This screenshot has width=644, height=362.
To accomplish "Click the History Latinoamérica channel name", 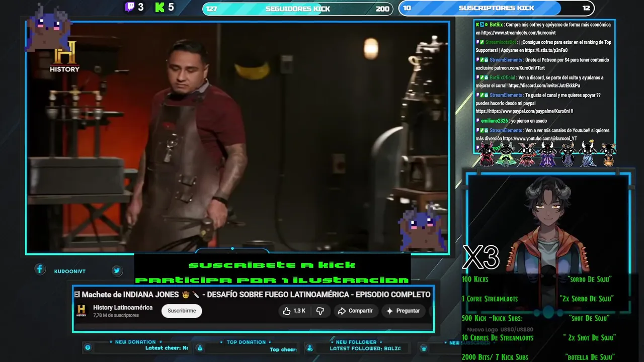I will pyautogui.click(x=123, y=307).
